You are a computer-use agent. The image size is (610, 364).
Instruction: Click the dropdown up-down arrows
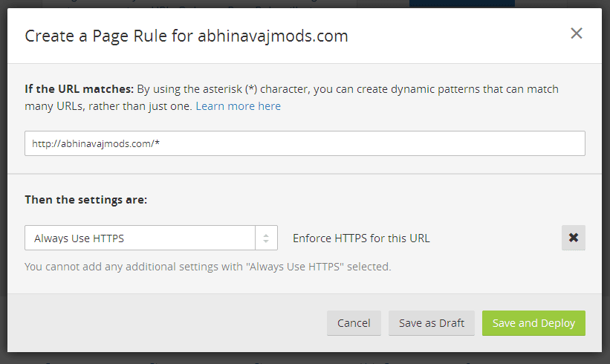[x=266, y=238]
